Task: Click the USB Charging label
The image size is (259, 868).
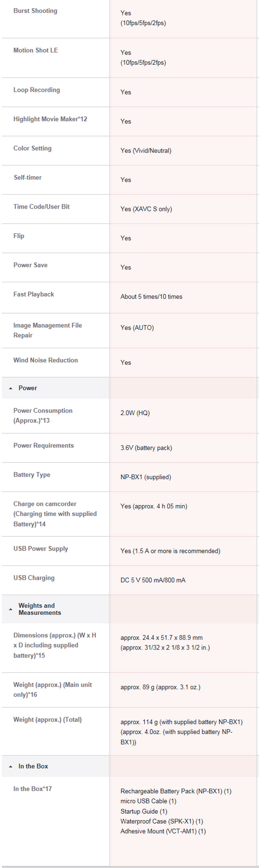Action: 34,578
